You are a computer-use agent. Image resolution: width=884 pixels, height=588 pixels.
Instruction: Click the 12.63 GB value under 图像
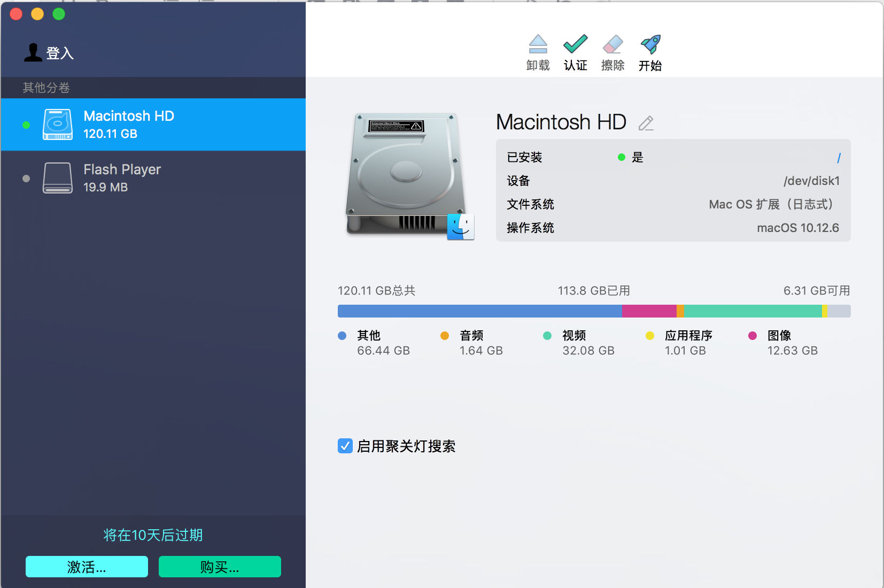(x=793, y=351)
